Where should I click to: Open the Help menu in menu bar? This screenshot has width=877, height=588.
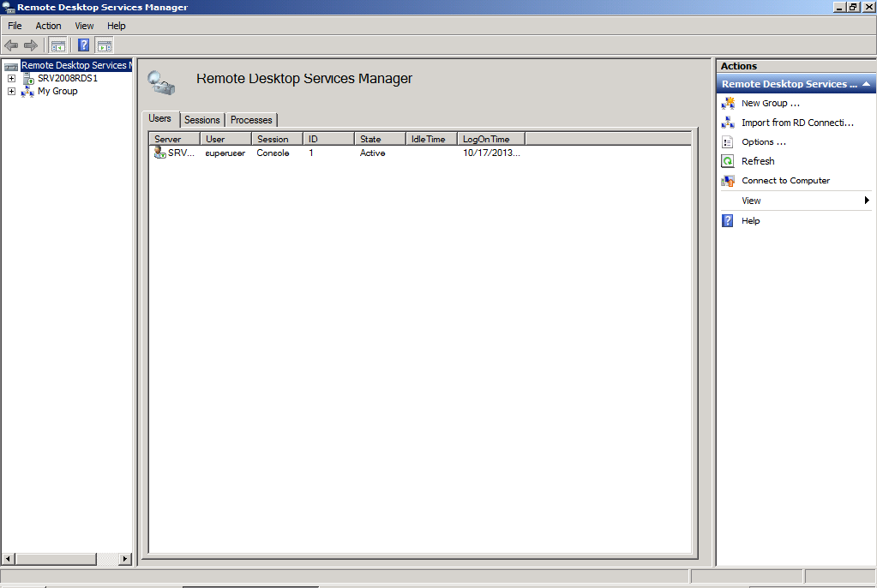pyautogui.click(x=117, y=26)
